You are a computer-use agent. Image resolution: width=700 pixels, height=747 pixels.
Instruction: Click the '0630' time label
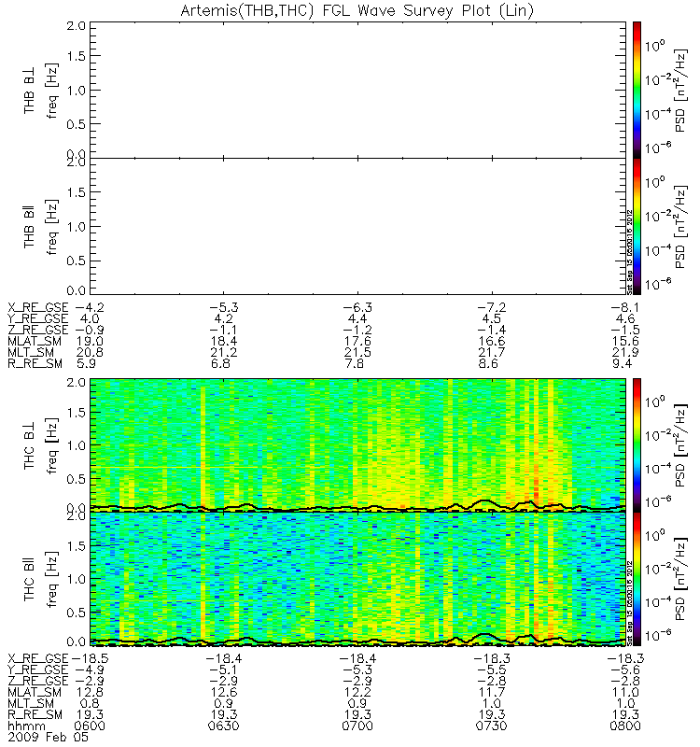[223, 726]
